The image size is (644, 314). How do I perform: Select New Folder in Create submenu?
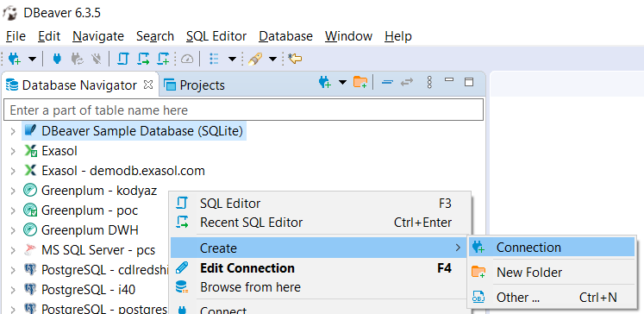(552, 272)
